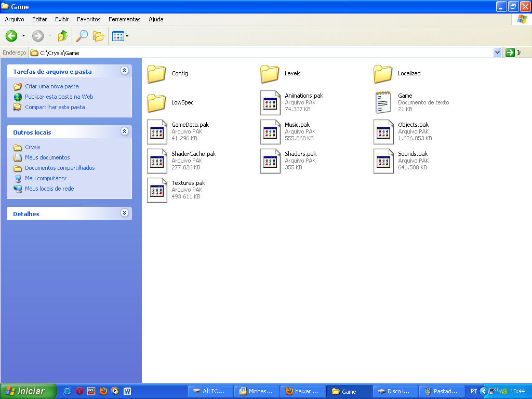Open the Exibir menu
Image resolution: width=532 pixels, height=399 pixels.
[62, 19]
